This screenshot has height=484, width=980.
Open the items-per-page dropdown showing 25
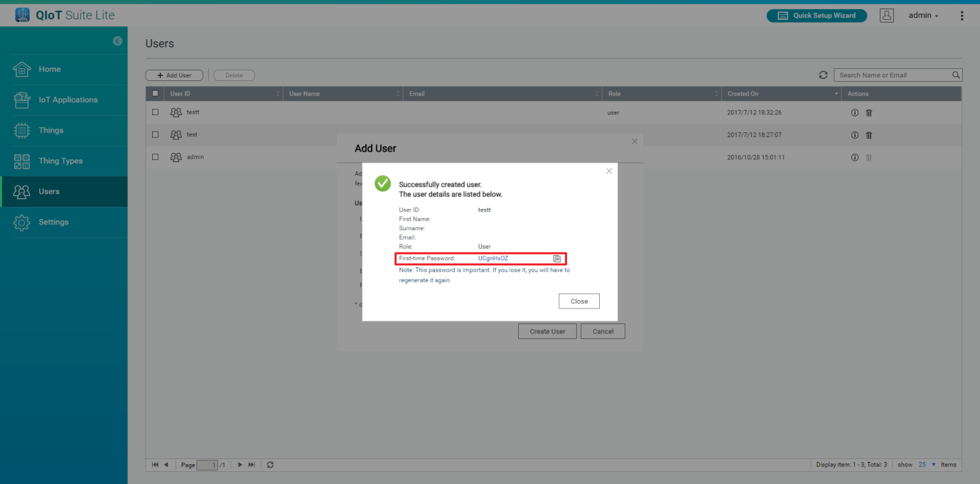point(926,465)
